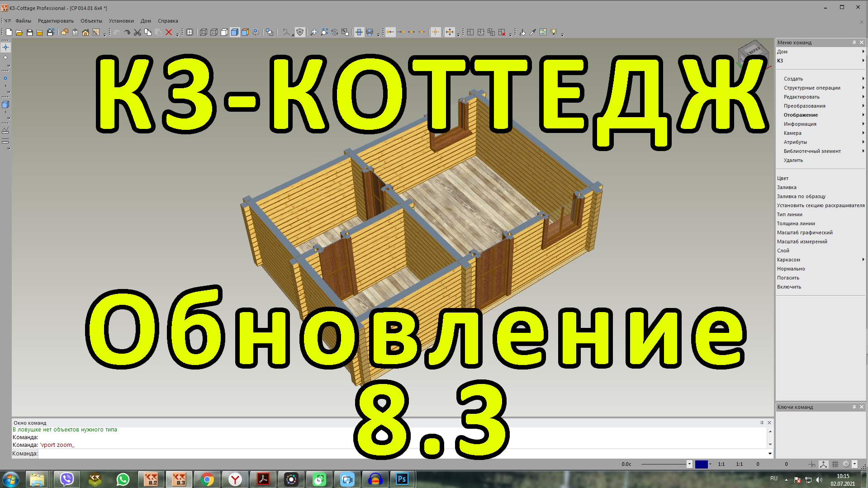
Task: Toggle the grid icon in the status bar
Action: [835, 464]
